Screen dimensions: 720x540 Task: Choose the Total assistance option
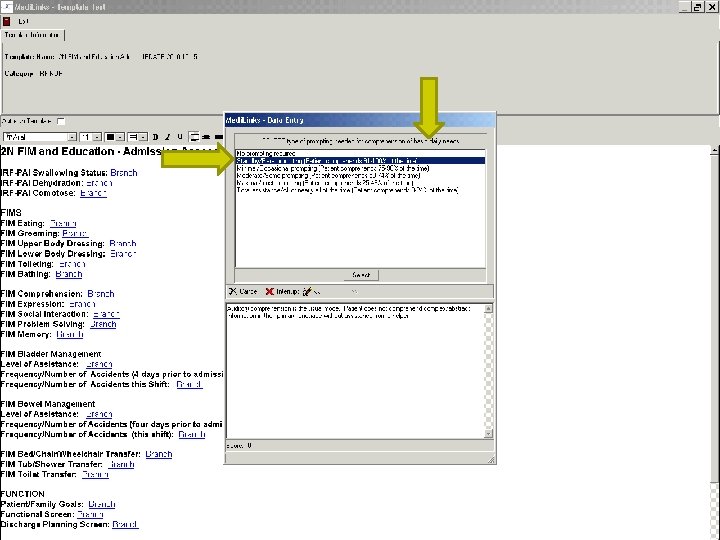[x=360, y=190]
